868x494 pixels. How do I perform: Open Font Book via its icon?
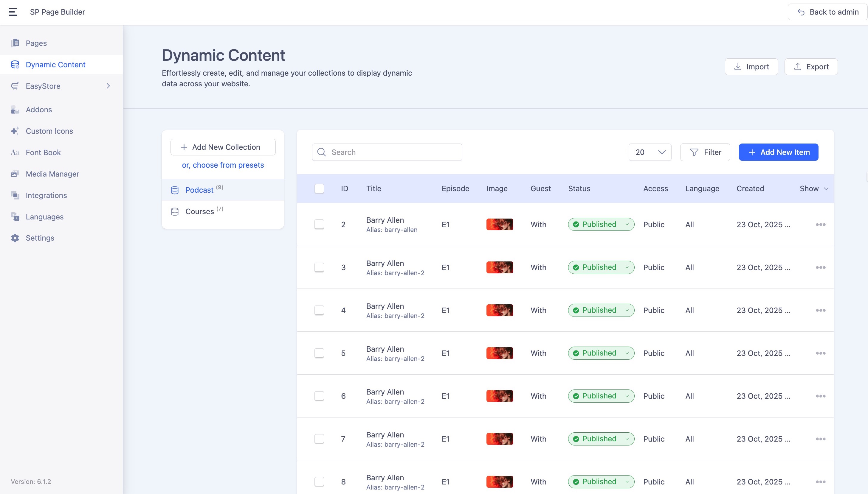tap(15, 152)
